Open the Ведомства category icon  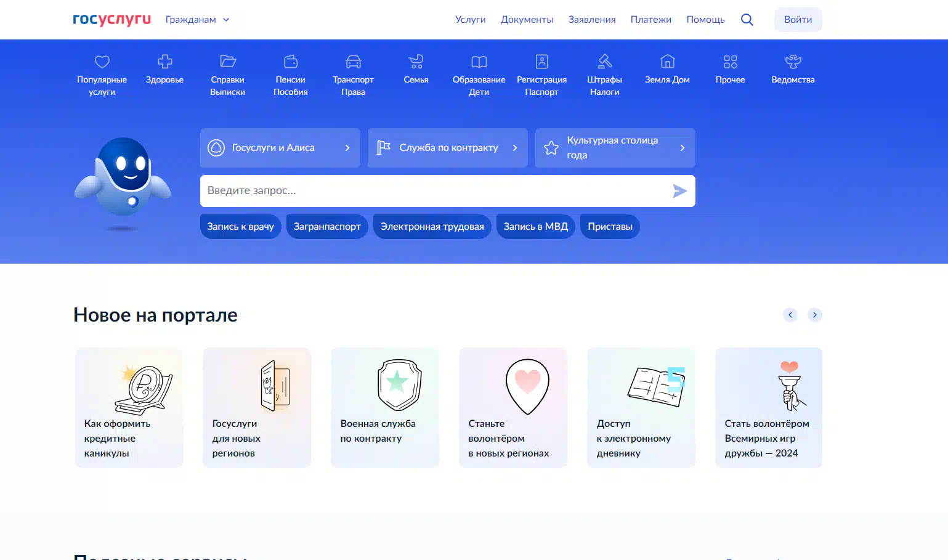pyautogui.click(x=793, y=62)
